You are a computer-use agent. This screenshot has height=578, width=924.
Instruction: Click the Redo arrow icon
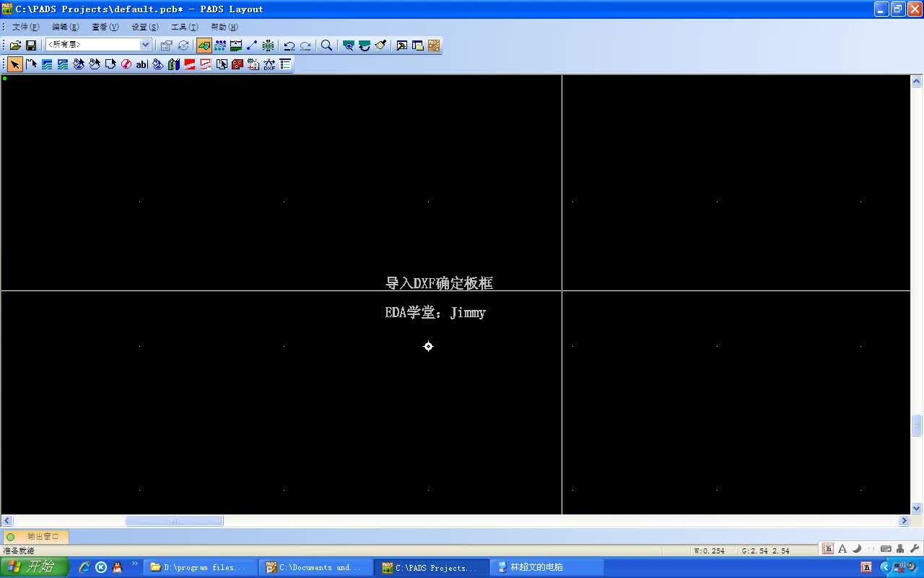(x=305, y=46)
